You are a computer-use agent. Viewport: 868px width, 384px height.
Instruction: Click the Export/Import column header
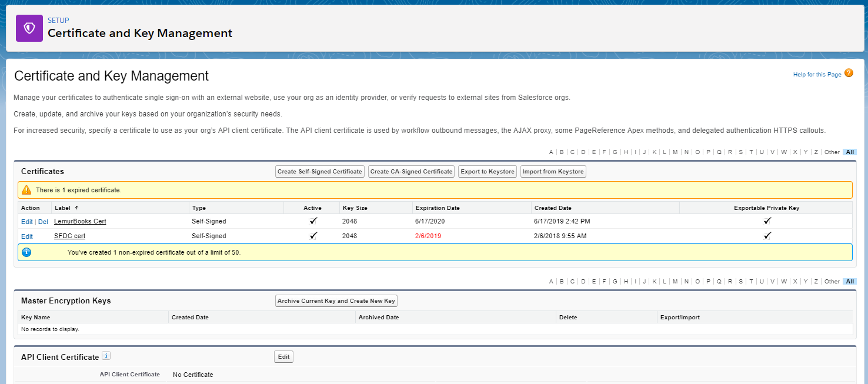tap(680, 318)
